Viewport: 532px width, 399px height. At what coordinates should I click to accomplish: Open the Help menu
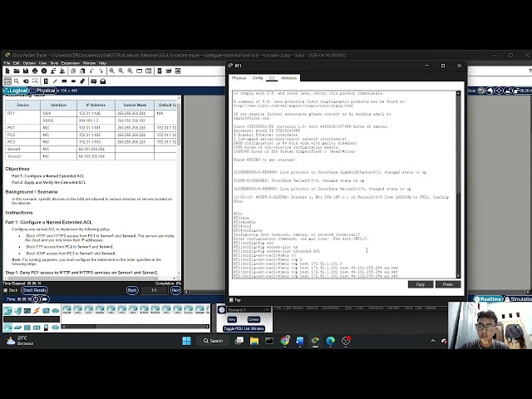(x=102, y=63)
